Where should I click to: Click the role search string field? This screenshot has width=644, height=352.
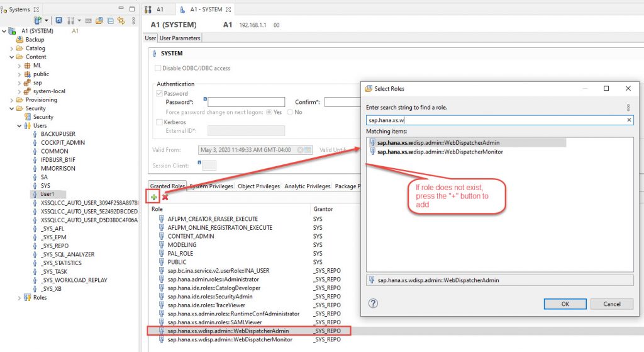(499, 120)
